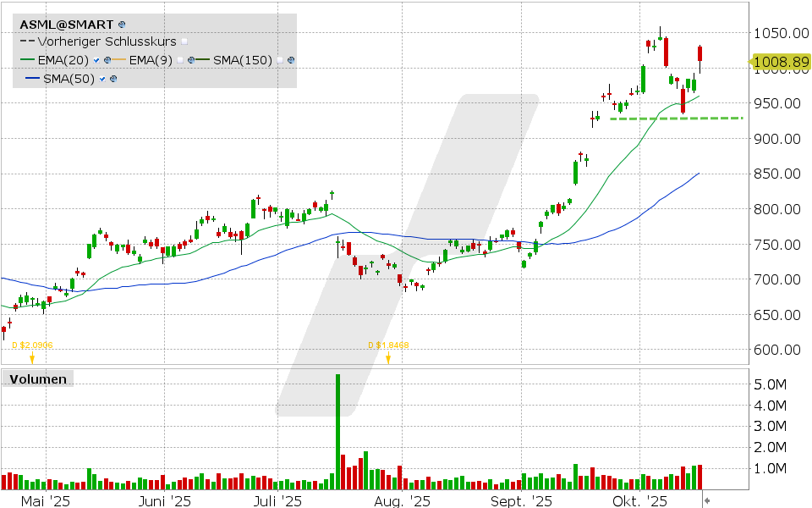Viewport: 812px width, 508px height.
Task: Click small arrow icon right of time axis
Action: point(707,502)
